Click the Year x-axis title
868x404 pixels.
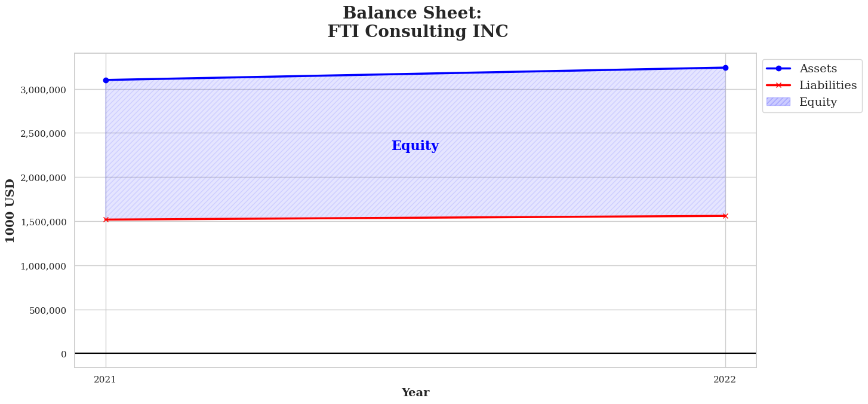[x=415, y=393]
